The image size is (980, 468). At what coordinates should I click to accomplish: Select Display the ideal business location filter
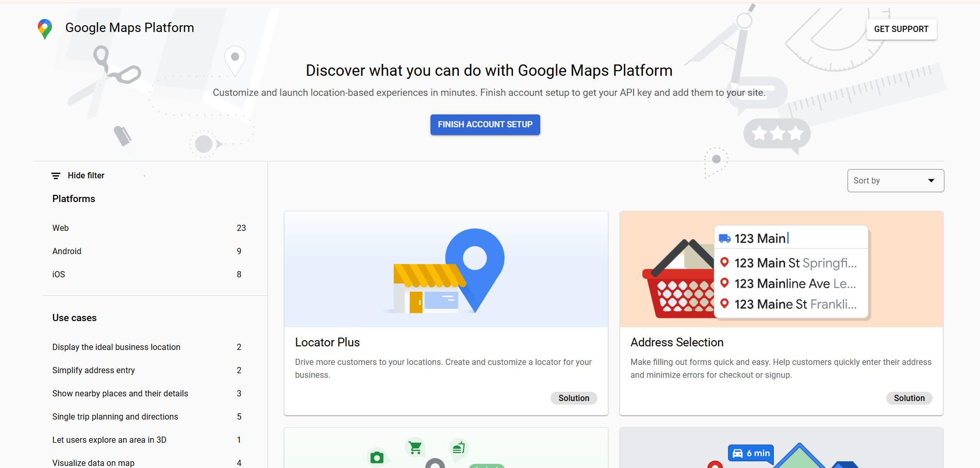pyautogui.click(x=116, y=347)
